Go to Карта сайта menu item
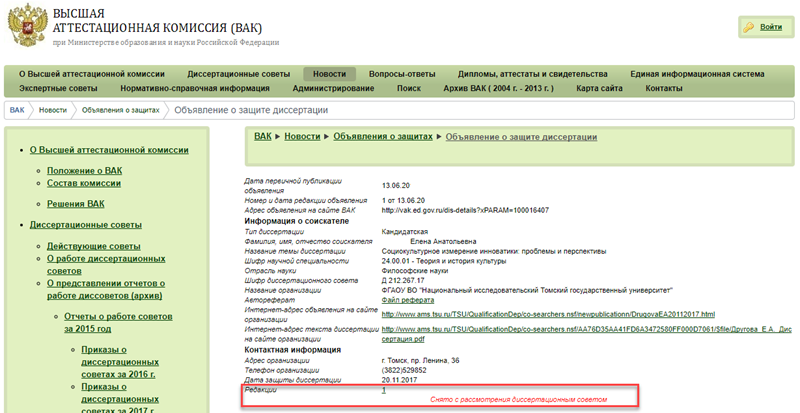Screen dimensions: 800x413 point(600,89)
